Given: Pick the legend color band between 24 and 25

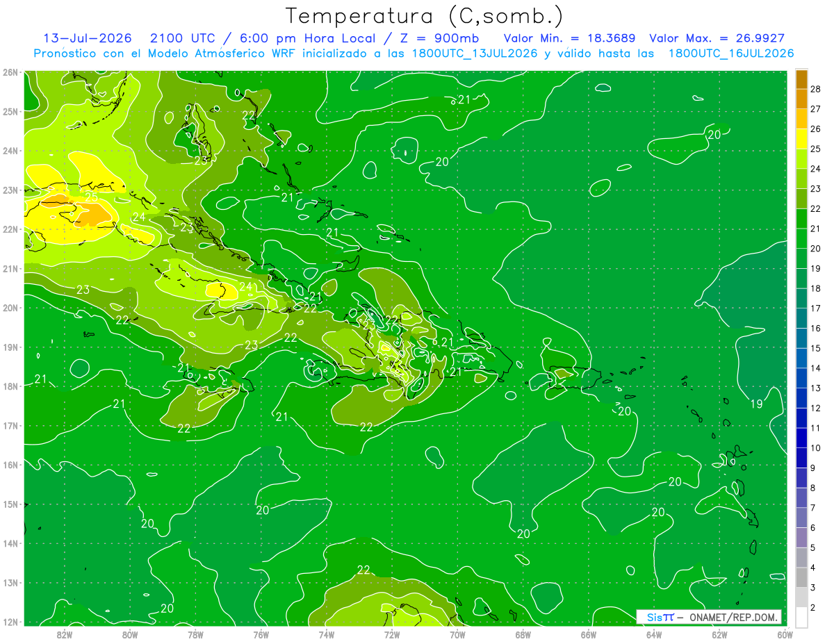Looking at the screenshot, I should [801, 158].
